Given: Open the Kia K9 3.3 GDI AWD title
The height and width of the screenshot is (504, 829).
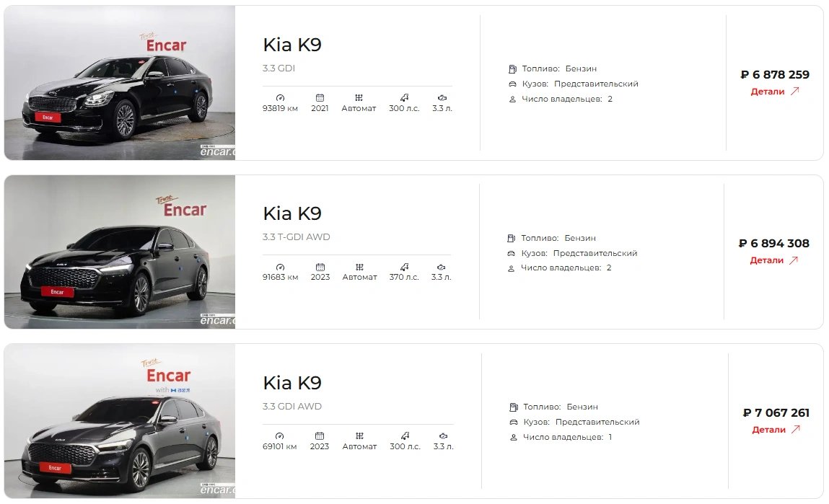Looking at the screenshot, I should 292,382.
